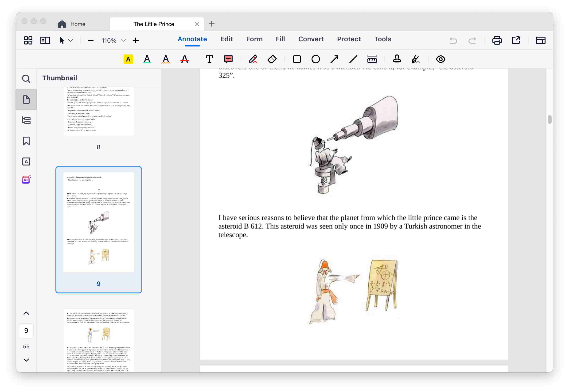Click the Undo button

[453, 41]
